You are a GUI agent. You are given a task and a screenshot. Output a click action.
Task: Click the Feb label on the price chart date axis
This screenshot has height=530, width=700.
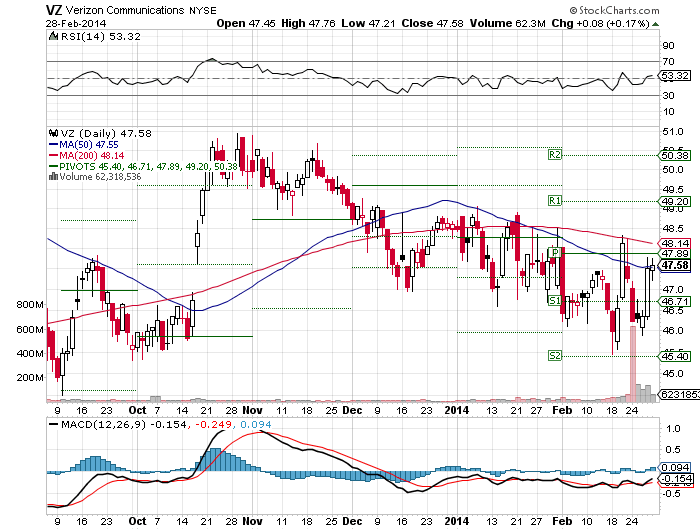[562, 410]
